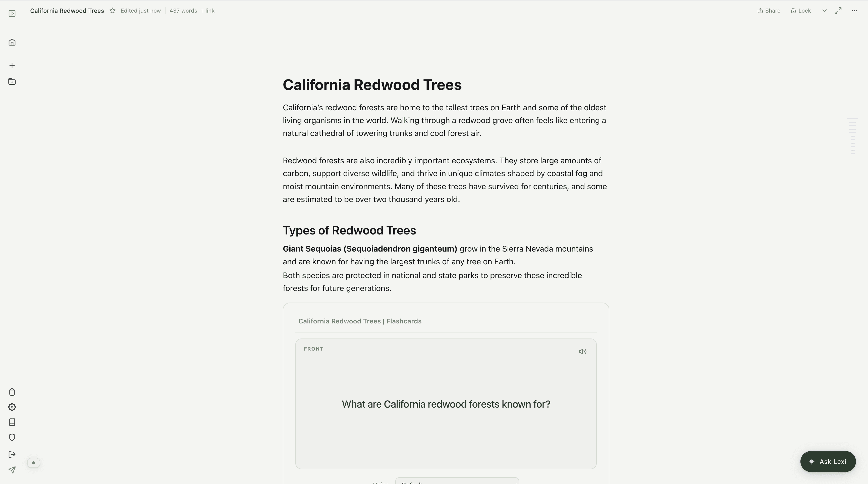The image size is (868, 484).
Task: Click the new folder icon
Action: 12,82
